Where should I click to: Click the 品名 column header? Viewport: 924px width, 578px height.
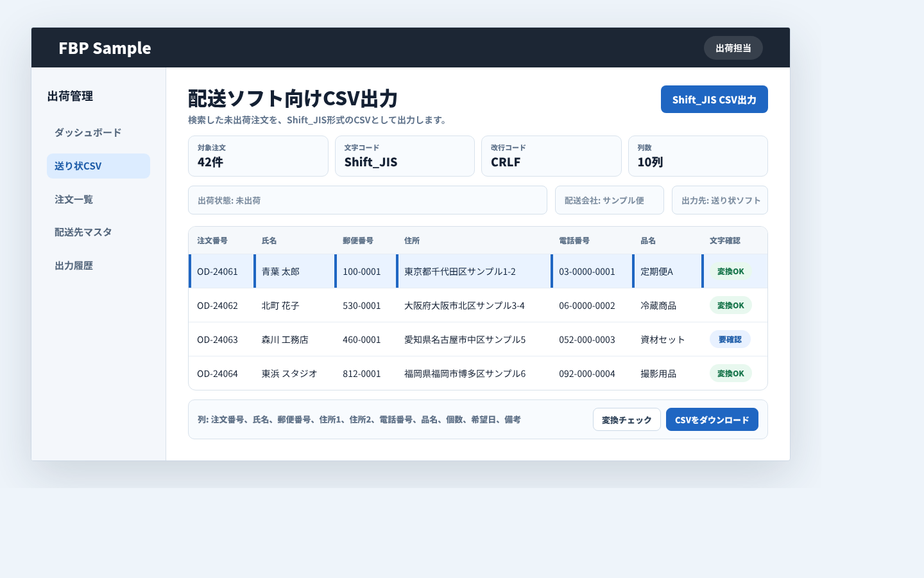[x=648, y=241]
